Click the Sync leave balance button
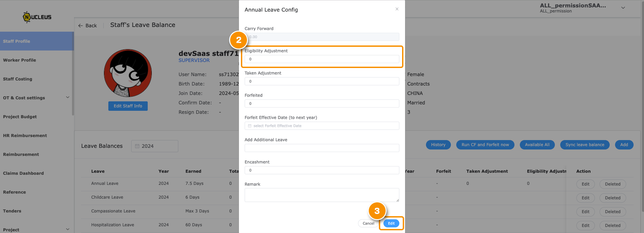This screenshot has height=233, width=644. tap(585, 145)
